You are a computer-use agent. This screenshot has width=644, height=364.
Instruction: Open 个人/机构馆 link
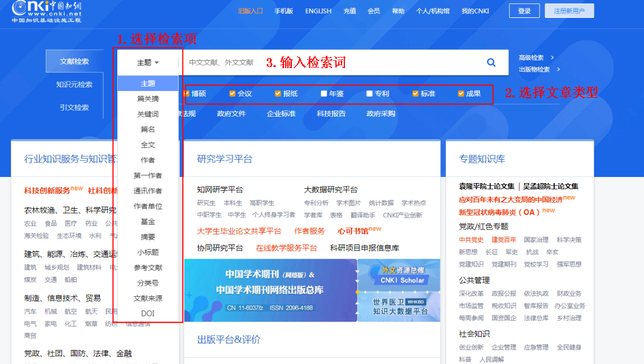433,11
